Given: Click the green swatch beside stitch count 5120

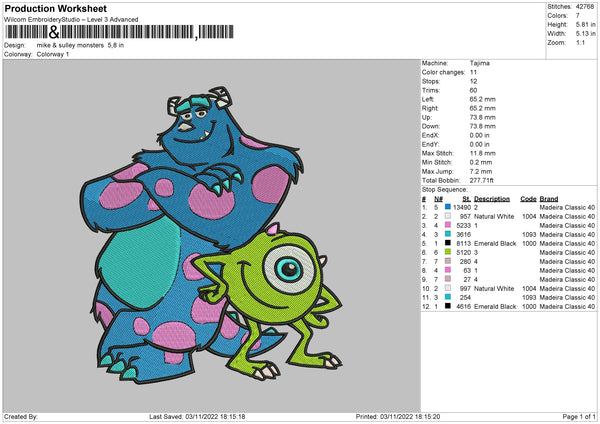Looking at the screenshot, I should (448, 252).
